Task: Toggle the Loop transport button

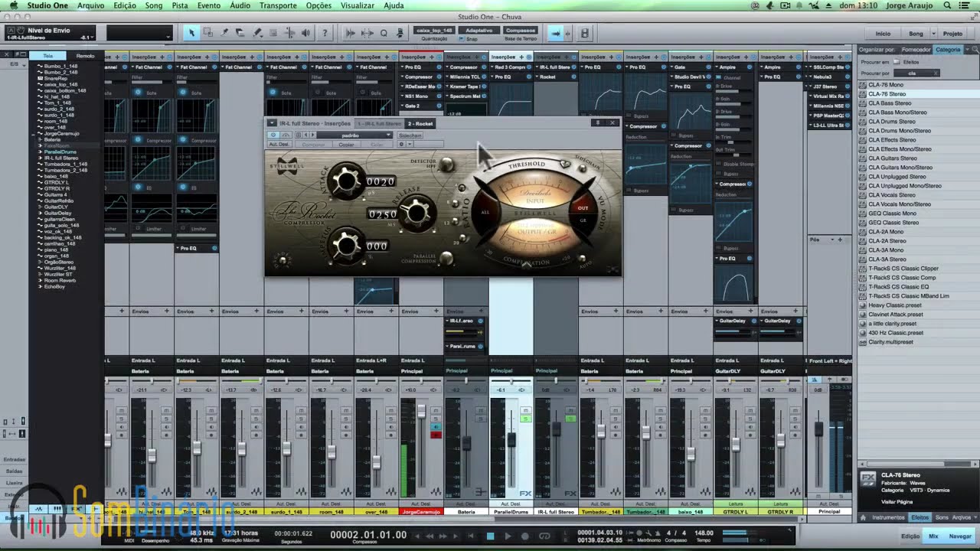Action: point(544,536)
